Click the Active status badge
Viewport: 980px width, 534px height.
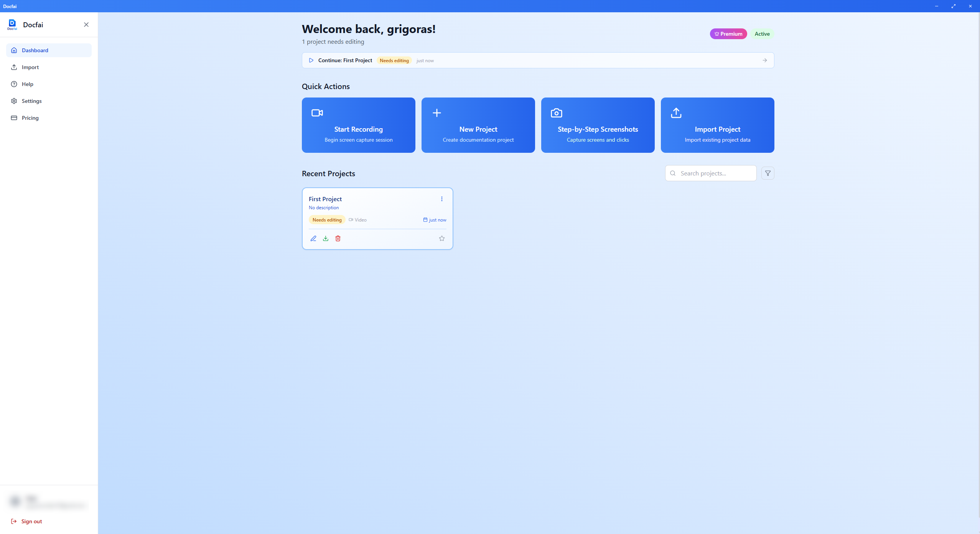click(x=762, y=34)
